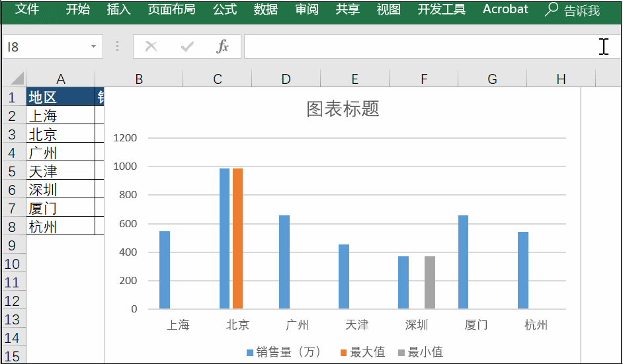This screenshot has width=623, height=364.
Task: Click the 告诉我 search magnifier icon
Action: (x=551, y=9)
